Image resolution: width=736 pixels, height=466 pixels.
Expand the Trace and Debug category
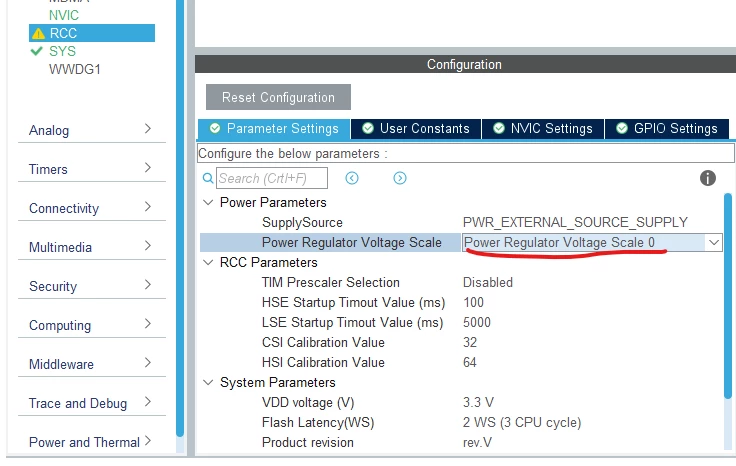92,403
